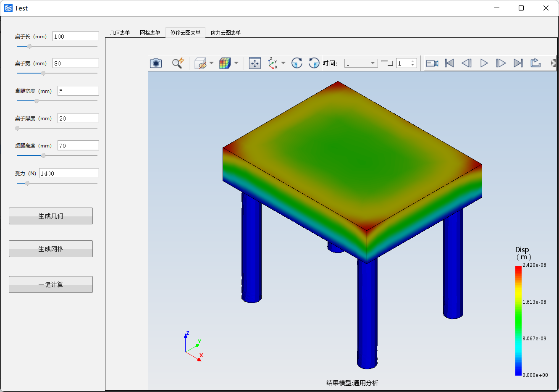Screen dimensions: 559x392
Task: Click the 结果模型:通用分析 label
Action: point(352,383)
